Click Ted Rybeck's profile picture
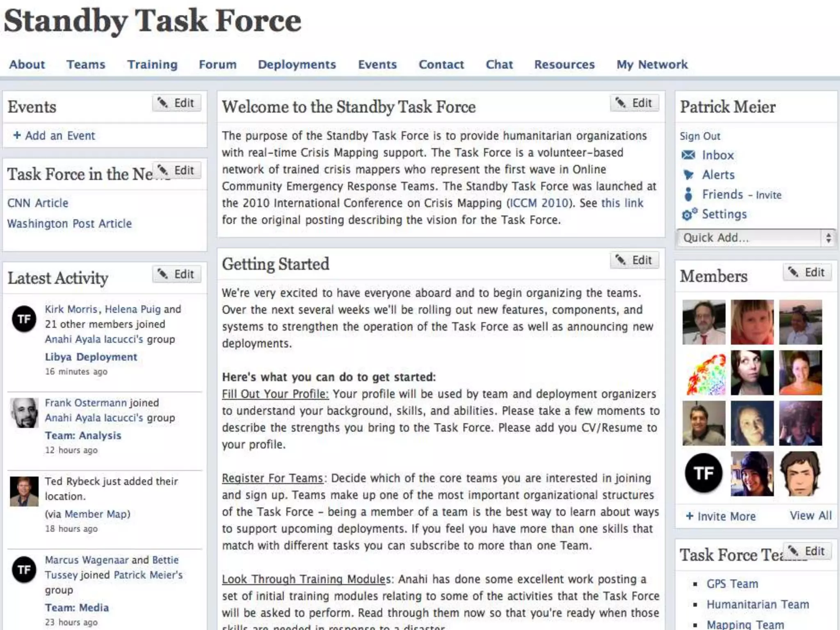840x630 pixels. (24, 491)
